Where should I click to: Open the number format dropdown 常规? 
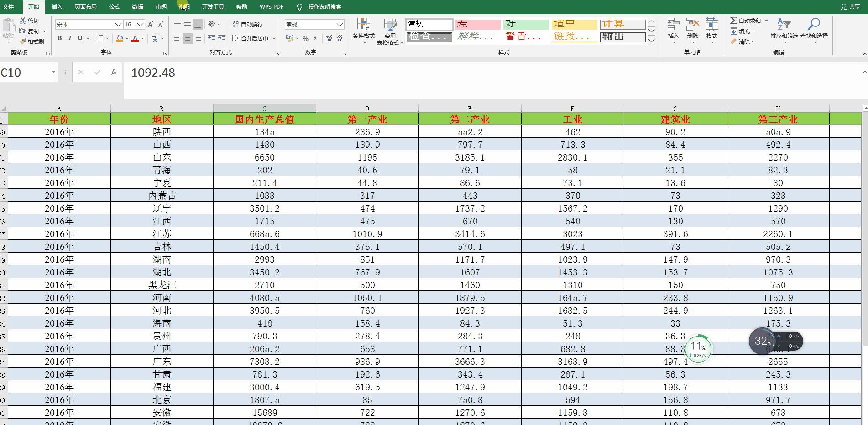coord(340,25)
